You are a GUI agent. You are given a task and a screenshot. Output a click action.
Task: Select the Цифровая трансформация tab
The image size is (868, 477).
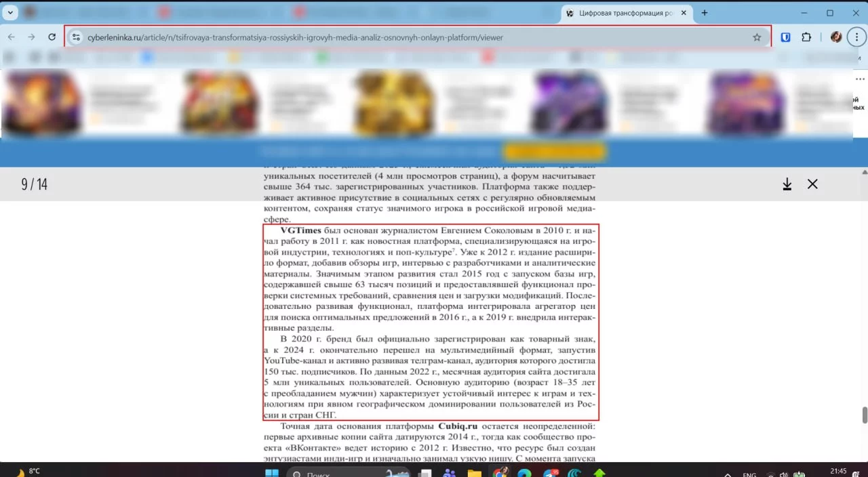[x=625, y=13]
